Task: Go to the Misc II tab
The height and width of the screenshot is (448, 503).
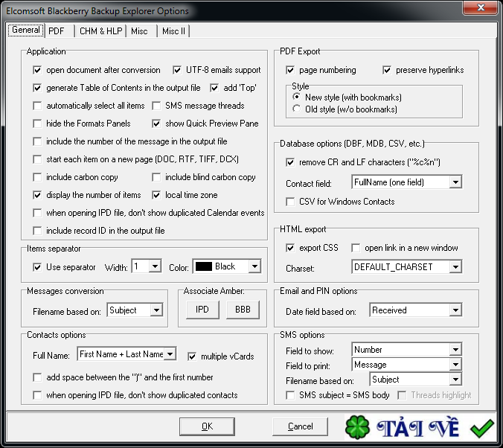Action: (173, 31)
